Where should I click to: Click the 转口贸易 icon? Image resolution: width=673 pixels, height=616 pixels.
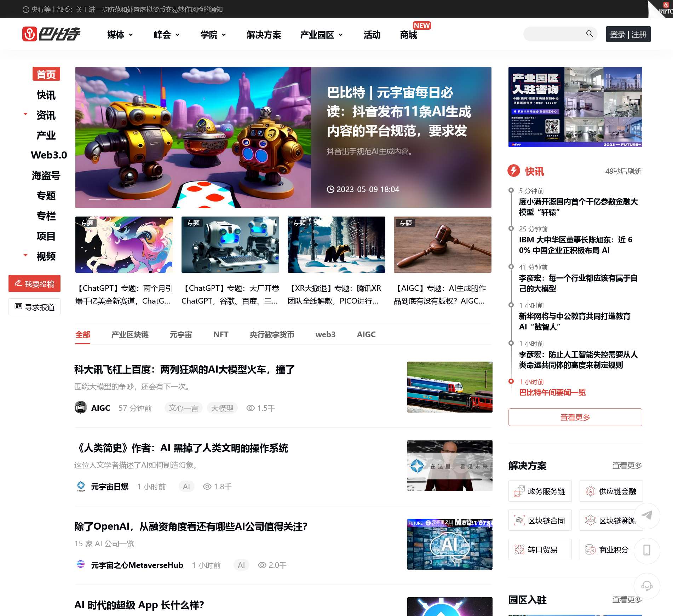(x=519, y=549)
